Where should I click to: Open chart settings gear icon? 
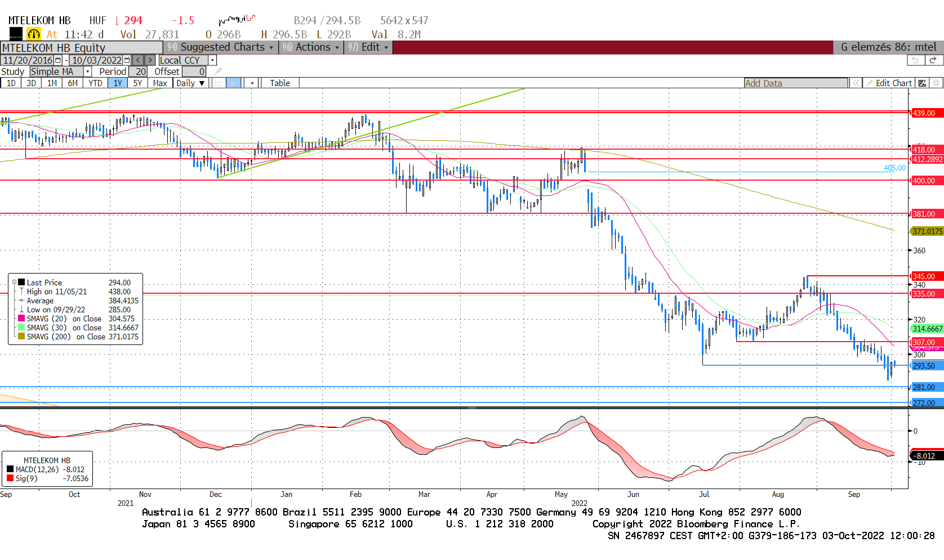tap(936, 83)
